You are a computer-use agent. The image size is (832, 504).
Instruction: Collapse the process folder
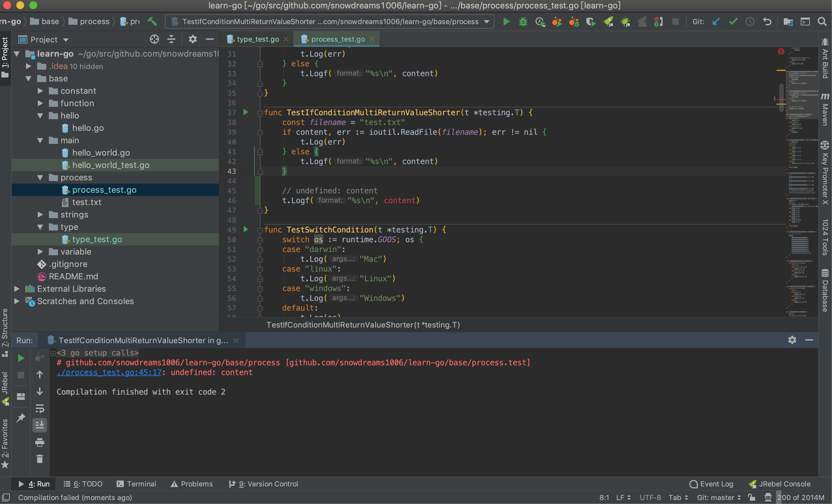tap(40, 177)
